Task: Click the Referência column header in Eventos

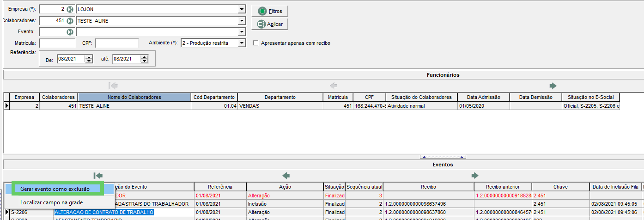Action: (220, 187)
